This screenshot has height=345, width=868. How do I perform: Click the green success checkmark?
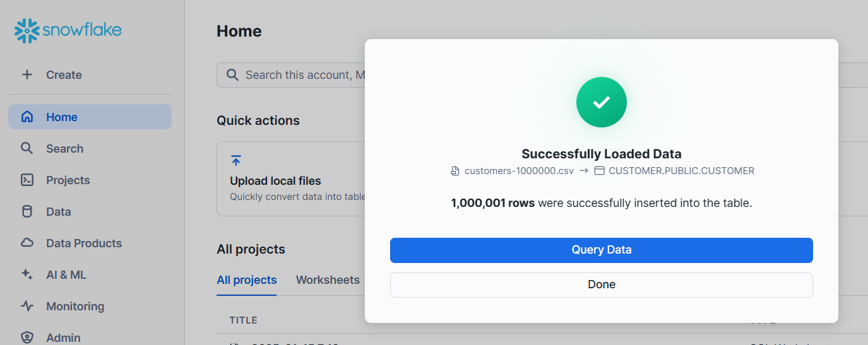[601, 102]
